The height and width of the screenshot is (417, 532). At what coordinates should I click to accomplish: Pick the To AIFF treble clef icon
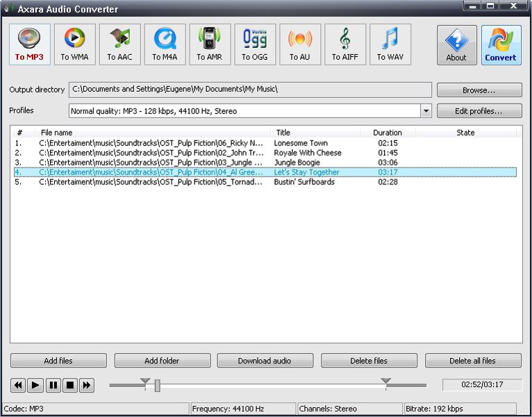[x=345, y=44]
